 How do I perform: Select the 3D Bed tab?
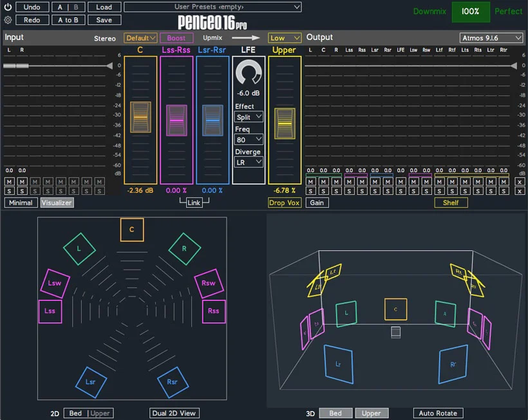[335, 414]
